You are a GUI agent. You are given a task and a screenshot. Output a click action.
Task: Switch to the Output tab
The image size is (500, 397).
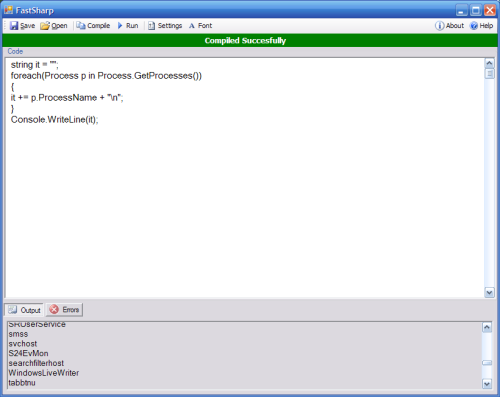(24, 310)
